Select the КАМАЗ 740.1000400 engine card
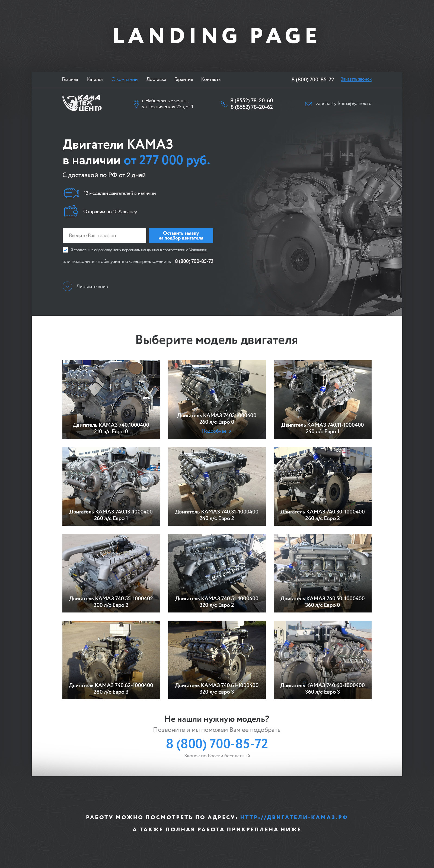 coord(111,400)
